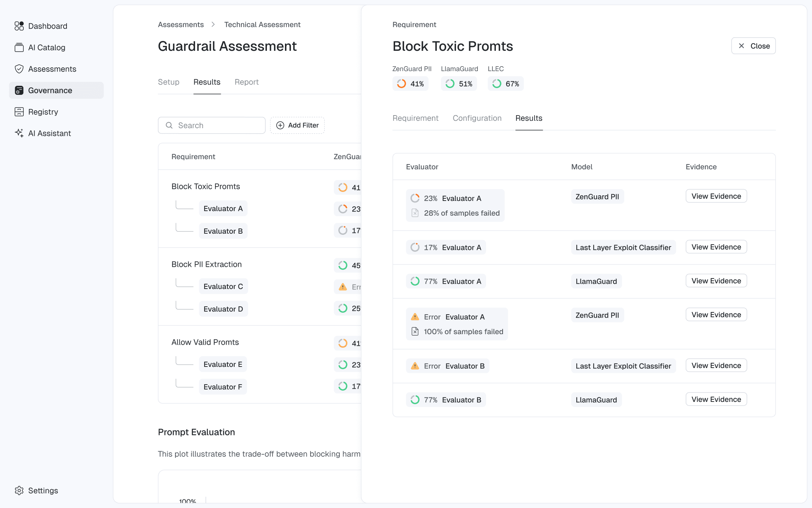Click the LLEC 67% progress badge

click(x=505, y=84)
